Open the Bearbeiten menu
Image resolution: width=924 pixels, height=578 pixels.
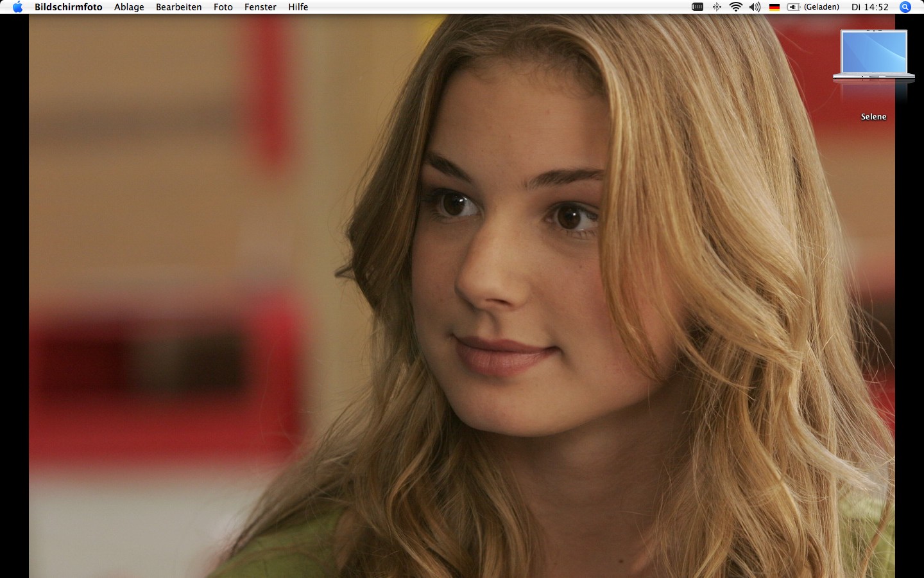coord(178,7)
